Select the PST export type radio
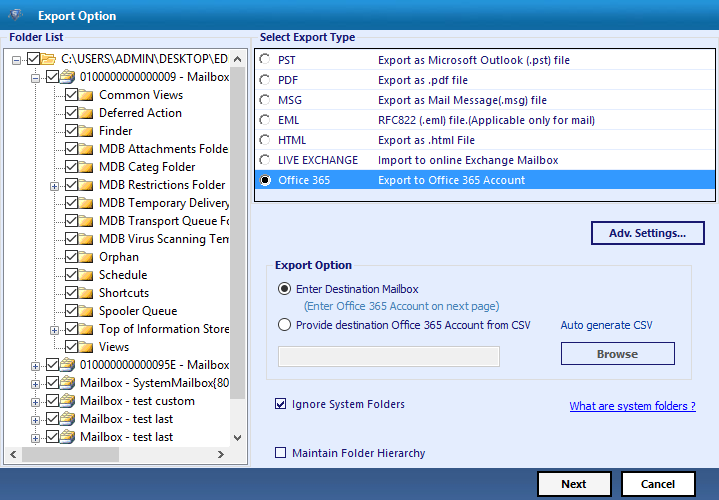The image size is (719, 500). coord(265,60)
